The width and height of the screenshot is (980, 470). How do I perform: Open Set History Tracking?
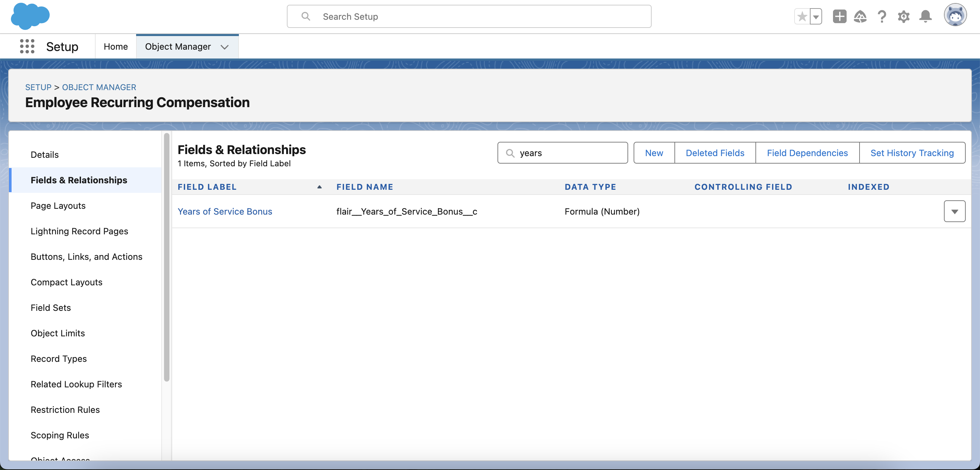pyautogui.click(x=912, y=152)
